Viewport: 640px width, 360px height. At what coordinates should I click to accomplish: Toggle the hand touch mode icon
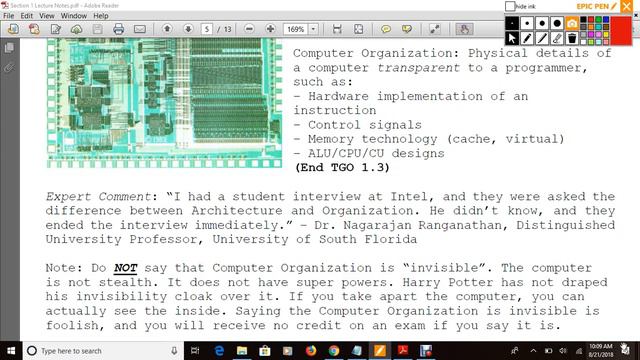(x=464, y=29)
